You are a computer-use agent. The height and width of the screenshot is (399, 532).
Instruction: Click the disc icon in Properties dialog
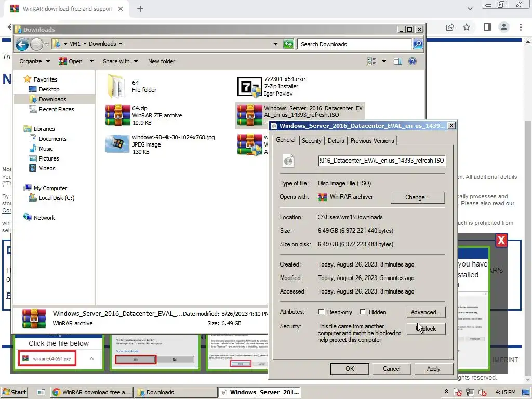[x=288, y=161]
